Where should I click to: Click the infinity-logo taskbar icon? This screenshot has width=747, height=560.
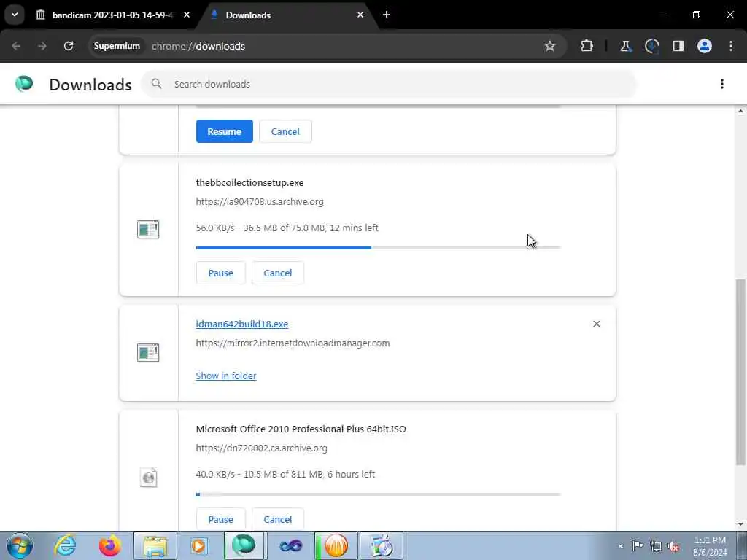[x=290, y=545]
